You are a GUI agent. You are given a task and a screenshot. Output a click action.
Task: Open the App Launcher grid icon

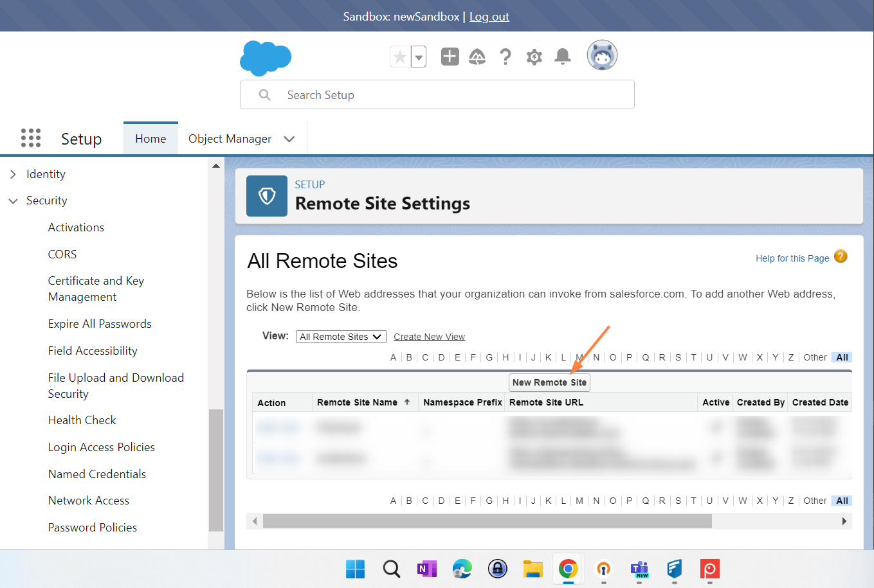(31, 138)
